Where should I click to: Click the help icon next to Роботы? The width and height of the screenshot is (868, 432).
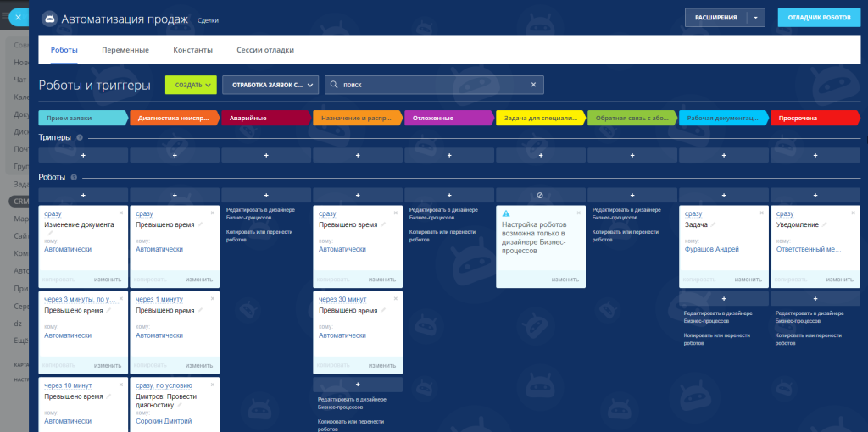click(74, 178)
